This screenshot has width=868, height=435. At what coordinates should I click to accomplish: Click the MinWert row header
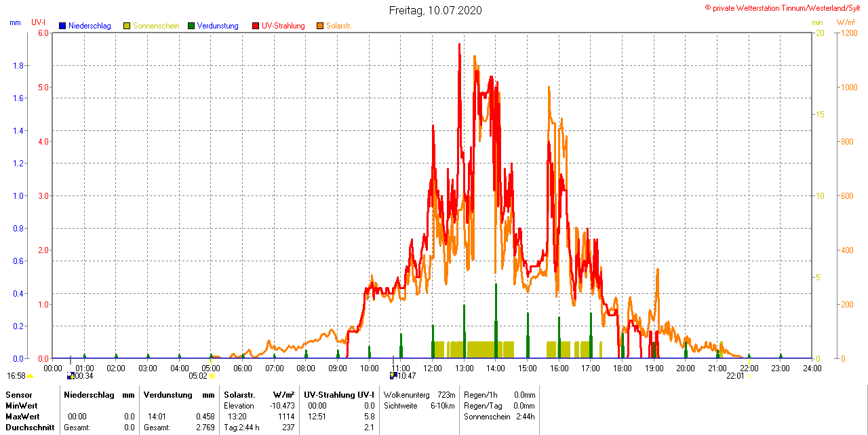(22, 405)
